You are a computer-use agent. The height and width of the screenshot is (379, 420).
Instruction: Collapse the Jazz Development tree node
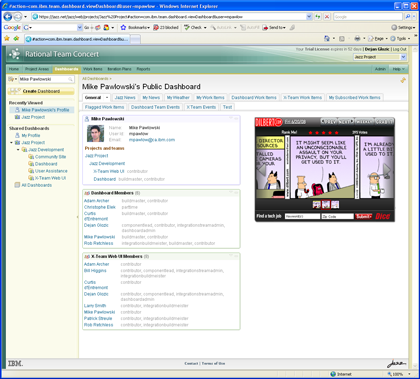coord(18,150)
